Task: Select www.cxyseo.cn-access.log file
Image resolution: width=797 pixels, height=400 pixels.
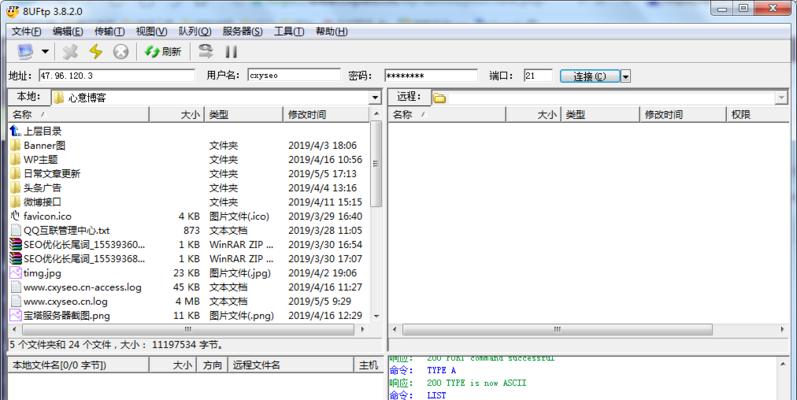Action: point(76,288)
